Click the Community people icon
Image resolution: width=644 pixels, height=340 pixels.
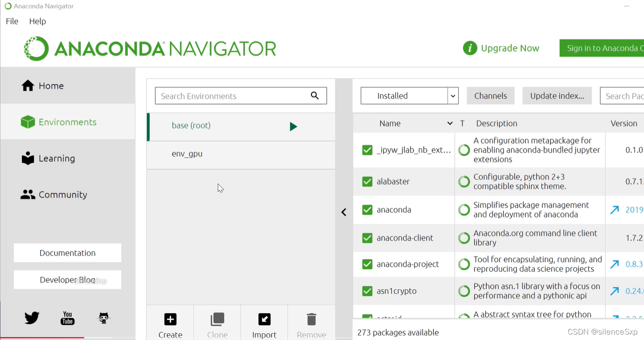click(28, 195)
